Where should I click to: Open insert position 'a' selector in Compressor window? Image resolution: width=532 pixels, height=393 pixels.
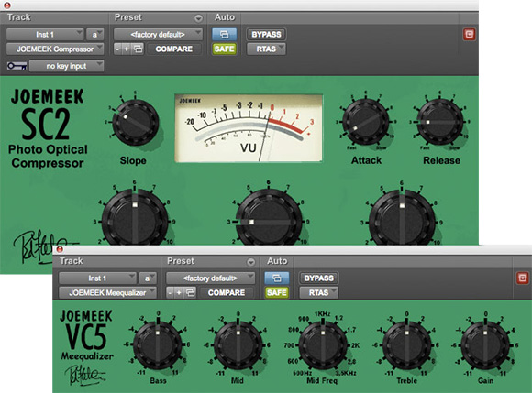[x=95, y=34]
